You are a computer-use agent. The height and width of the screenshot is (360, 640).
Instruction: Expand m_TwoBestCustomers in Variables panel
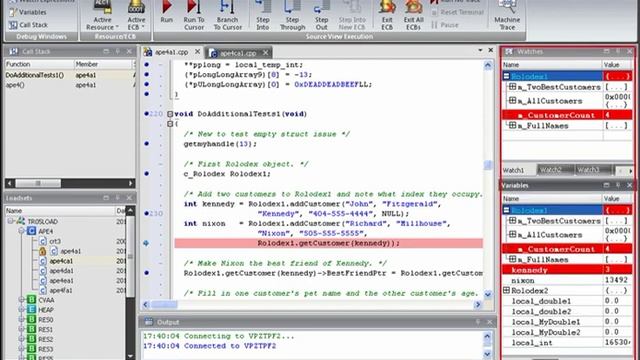[x=513, y=220]
